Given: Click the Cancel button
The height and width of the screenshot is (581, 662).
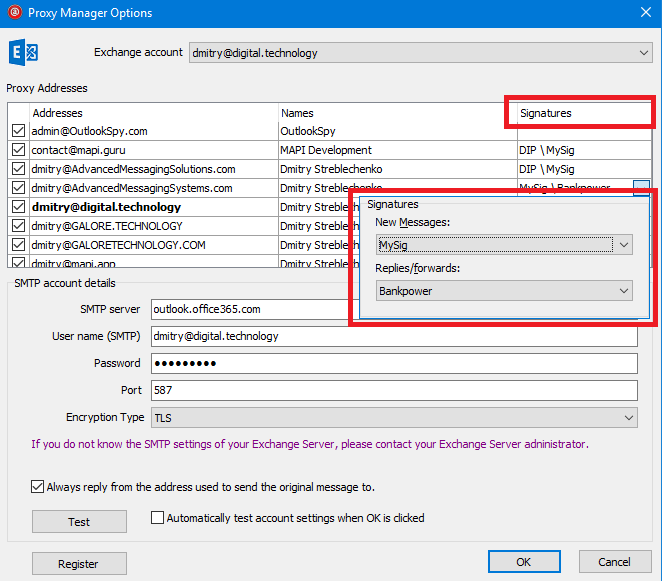Looking at the screenshot, I should [x=615, y=562].
